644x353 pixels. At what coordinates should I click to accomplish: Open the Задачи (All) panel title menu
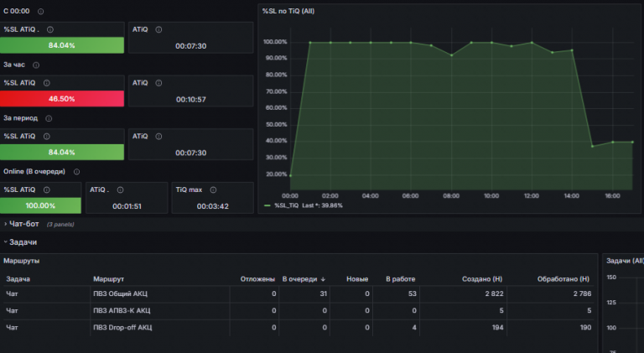pos(625,261)
